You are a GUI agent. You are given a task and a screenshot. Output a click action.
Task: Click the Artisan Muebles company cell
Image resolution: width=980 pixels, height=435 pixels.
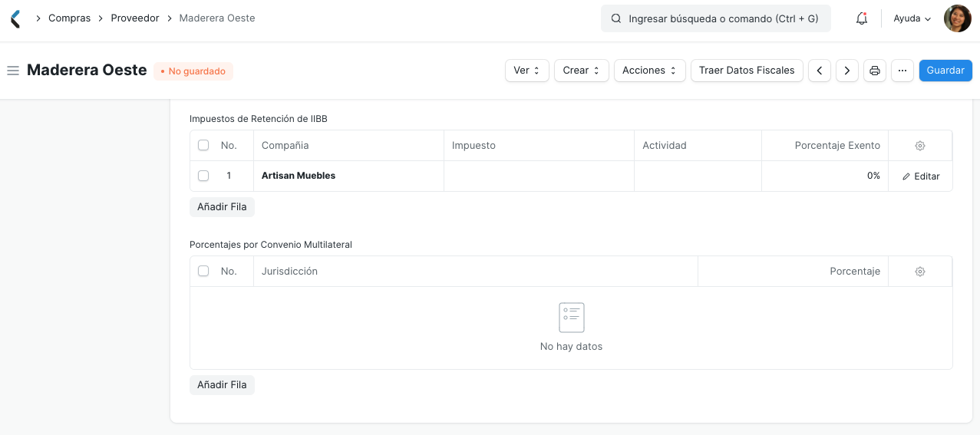coord(348,176)
